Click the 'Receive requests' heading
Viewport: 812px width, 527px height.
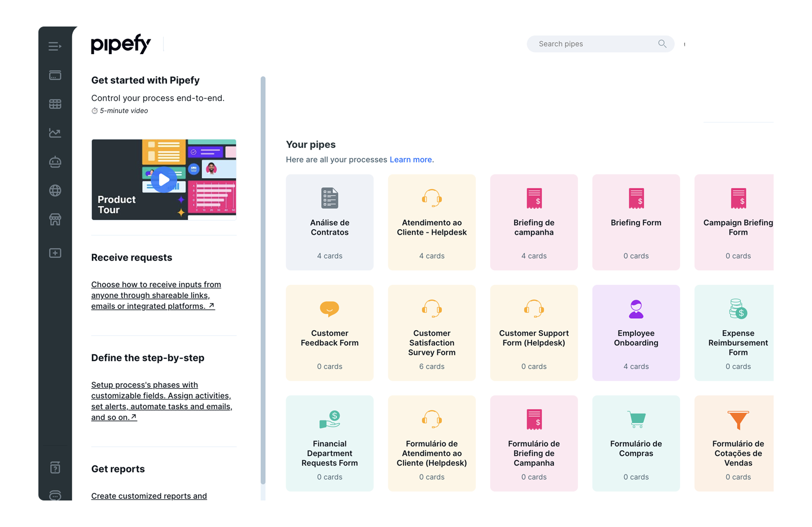[x=131, y=257]
